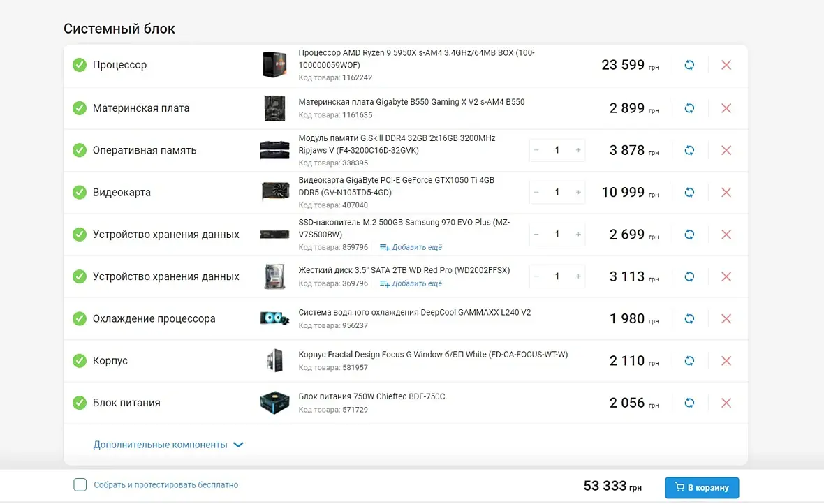The height and width of the screenshot is (504, 824).
Task: Expand Дополнительные компоненты section
Action: coord(168,445)
